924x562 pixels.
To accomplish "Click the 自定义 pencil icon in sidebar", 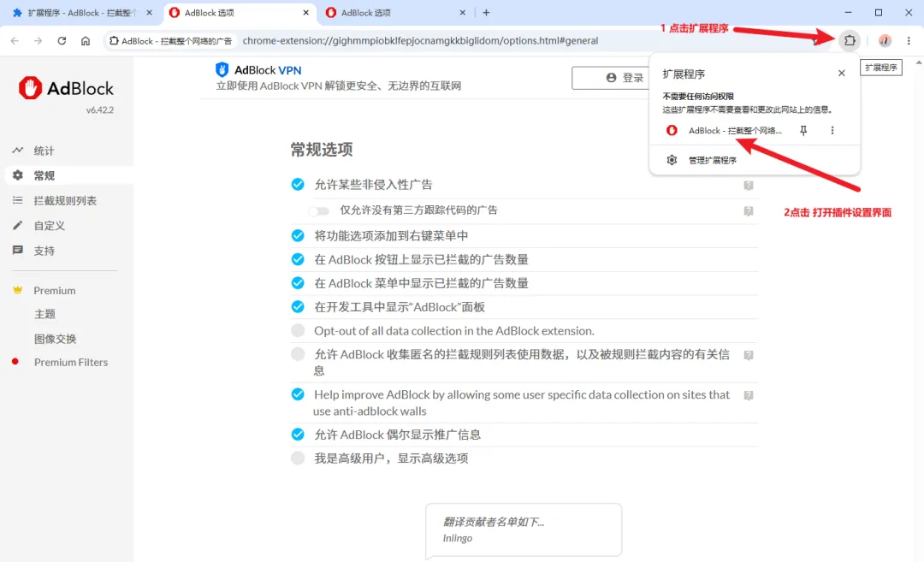I will 18,225.
